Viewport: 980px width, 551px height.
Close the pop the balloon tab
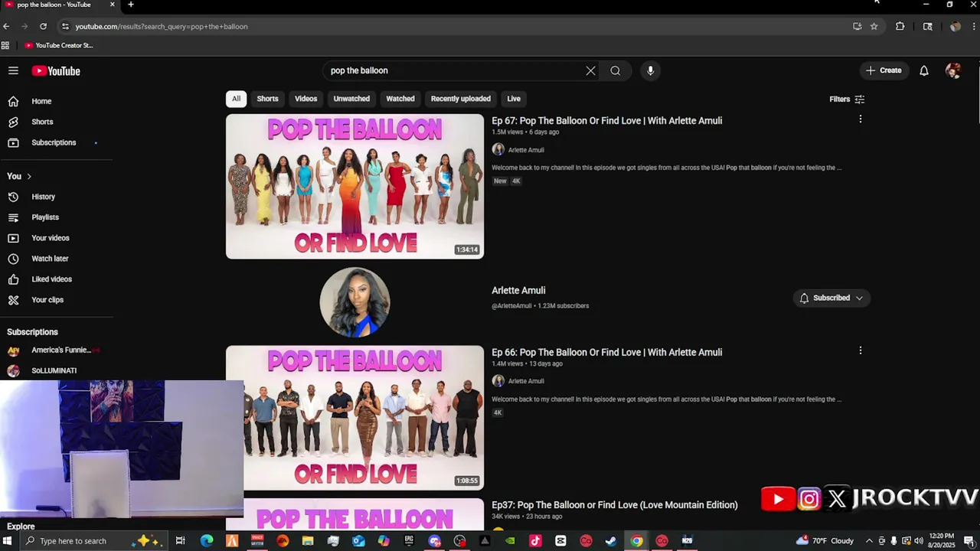tap(113, 5)
